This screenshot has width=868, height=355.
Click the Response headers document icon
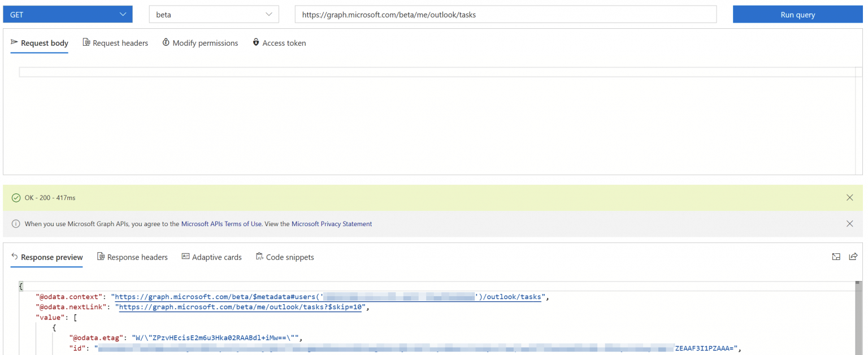tap(101, 257)
